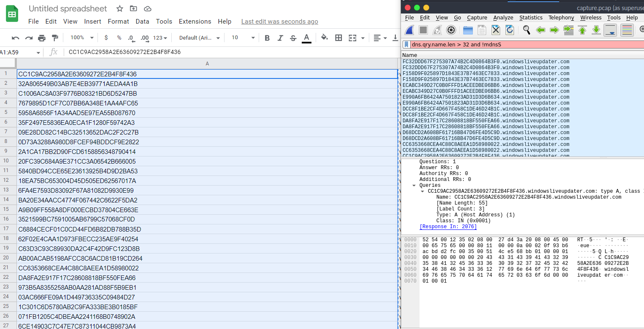Go forward to next packet in Wireshark
The width and height of the screenshot is (644, 329).
point(555,30)
